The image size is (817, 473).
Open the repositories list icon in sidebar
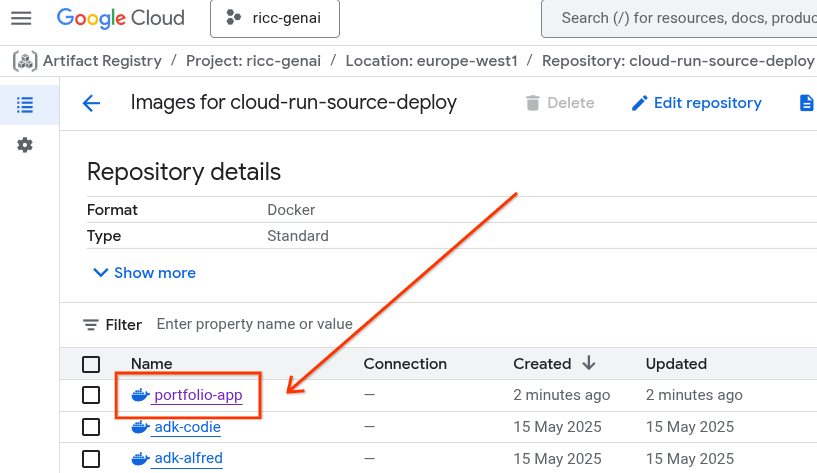click(25, 104)
